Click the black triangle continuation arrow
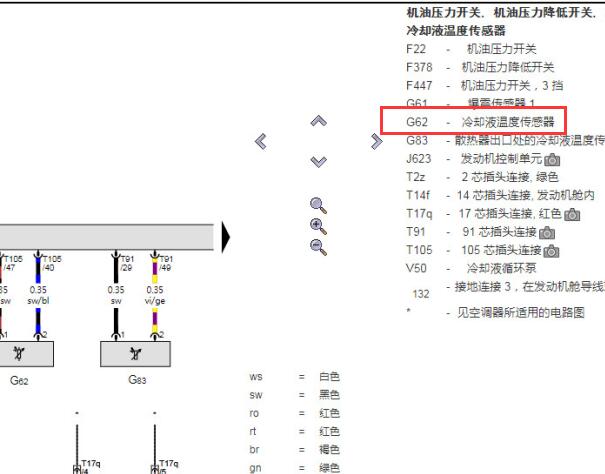 226,237
